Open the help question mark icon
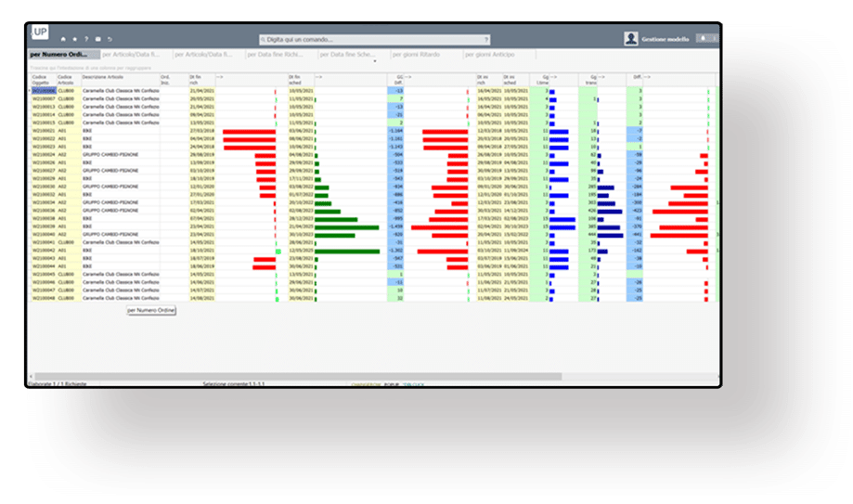The image size is (853, 504). (86, 40)
